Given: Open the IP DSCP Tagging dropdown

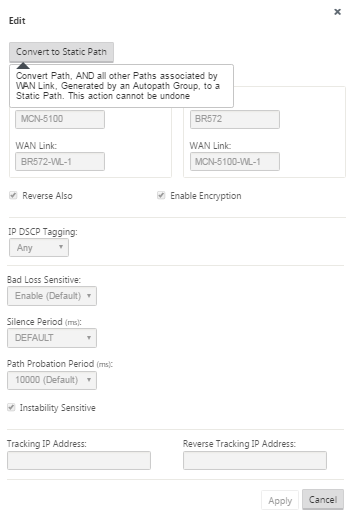Looking at the screenshot, I should point(39,248).
